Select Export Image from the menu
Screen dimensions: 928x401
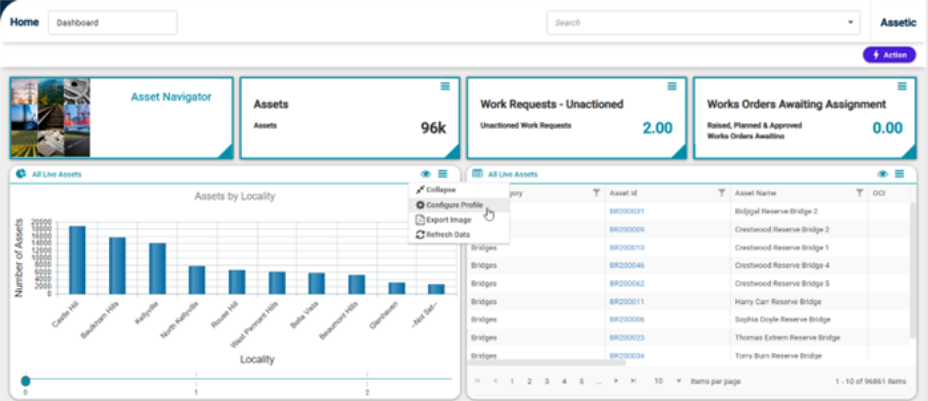click(448, 219)
